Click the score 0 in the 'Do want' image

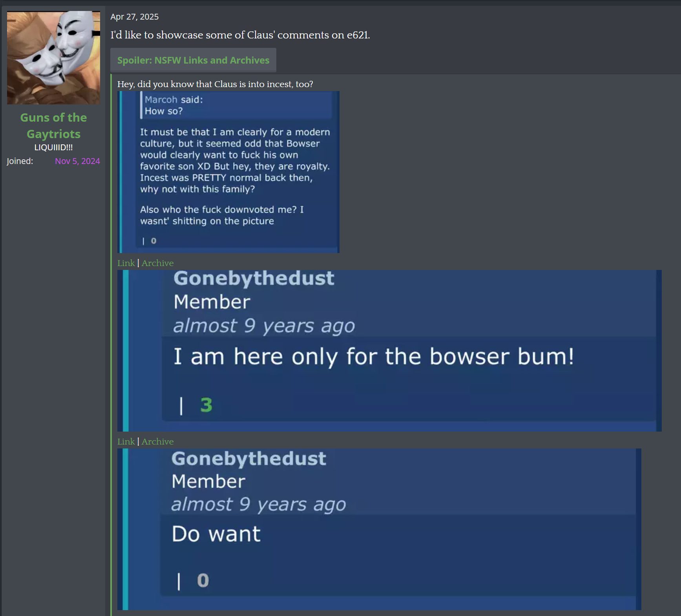[203, 580]
